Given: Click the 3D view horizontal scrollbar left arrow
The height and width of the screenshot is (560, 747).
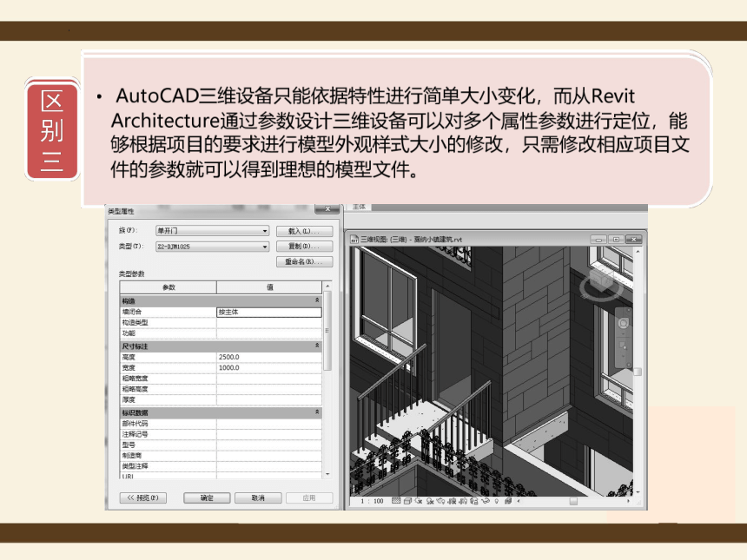Looking at the screenshot, I should 519,501.
